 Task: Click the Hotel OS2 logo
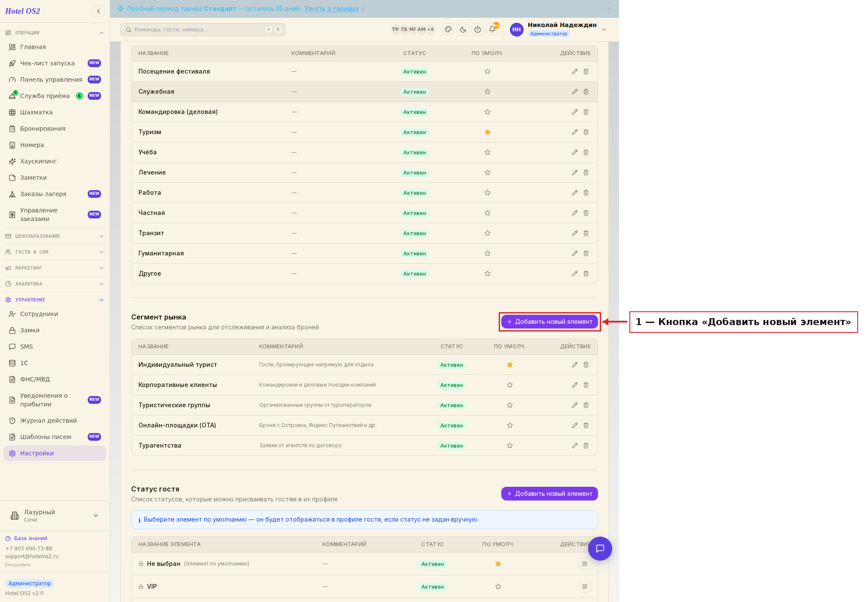[x=23, y=11]
